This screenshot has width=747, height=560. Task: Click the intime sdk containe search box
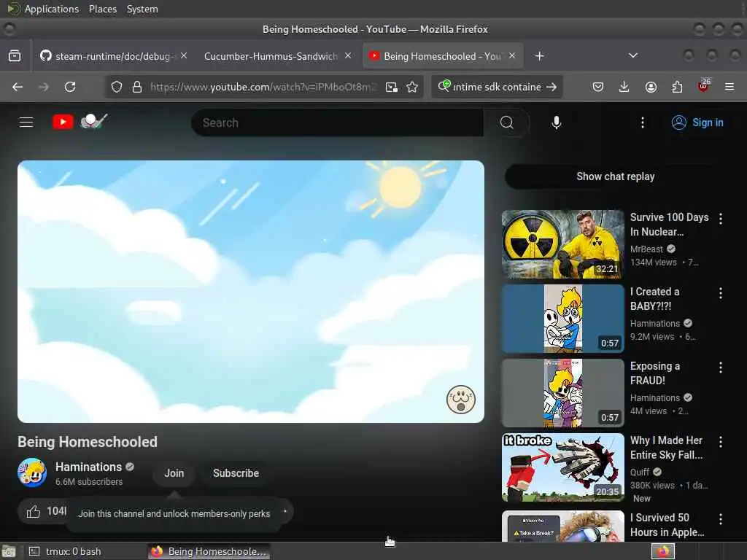tap(496, 87)
